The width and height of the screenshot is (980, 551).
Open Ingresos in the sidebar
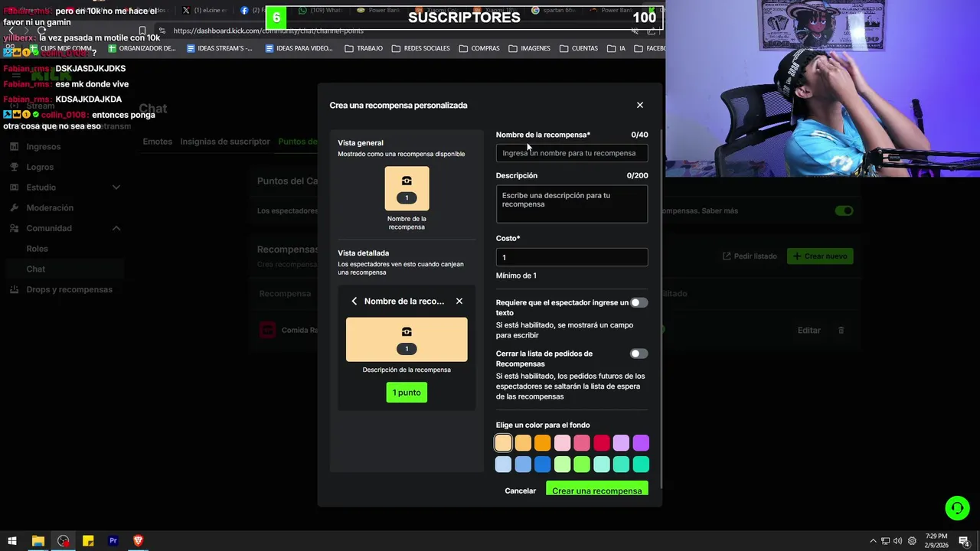44,147
